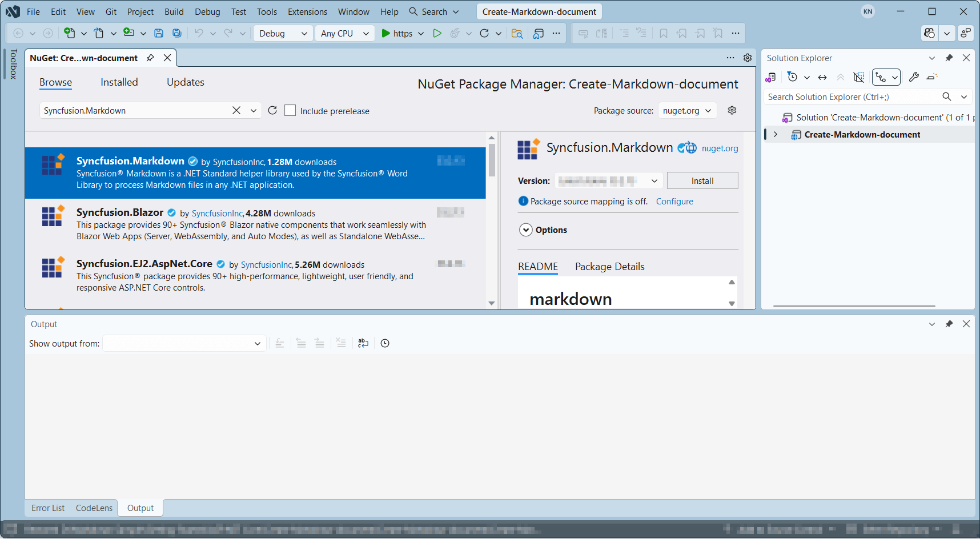Pin the NuGet document tab
Screen dimensions: 980x539
[x=150, y=58]
